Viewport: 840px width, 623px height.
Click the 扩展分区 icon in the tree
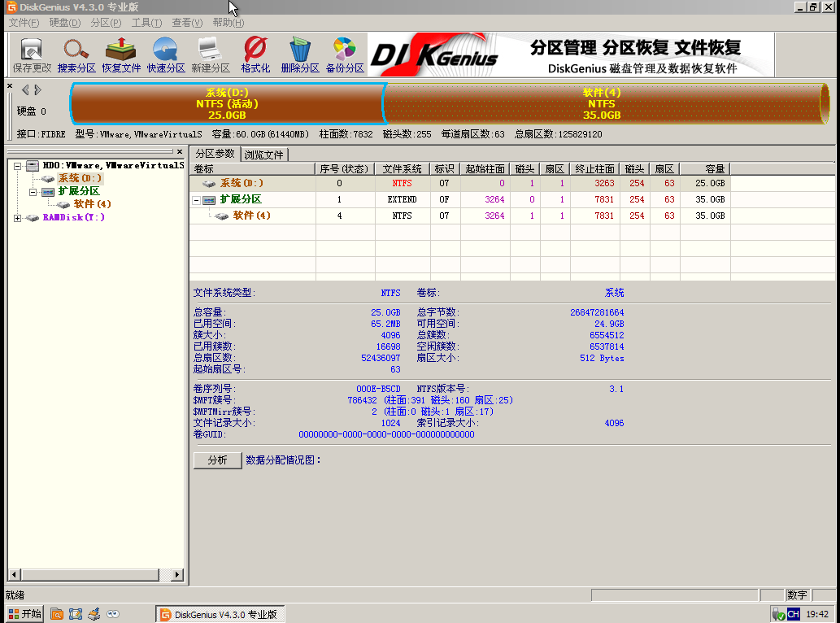point(48,191)
